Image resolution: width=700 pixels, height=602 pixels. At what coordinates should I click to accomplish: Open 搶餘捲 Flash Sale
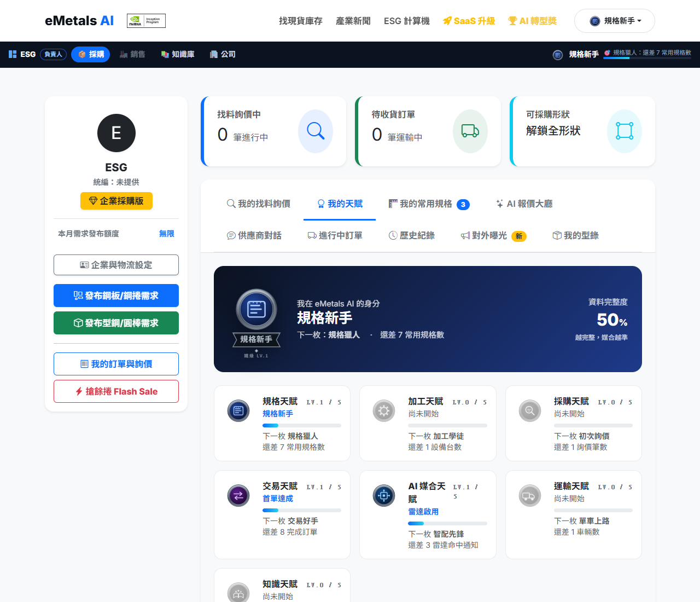(116, 391)
